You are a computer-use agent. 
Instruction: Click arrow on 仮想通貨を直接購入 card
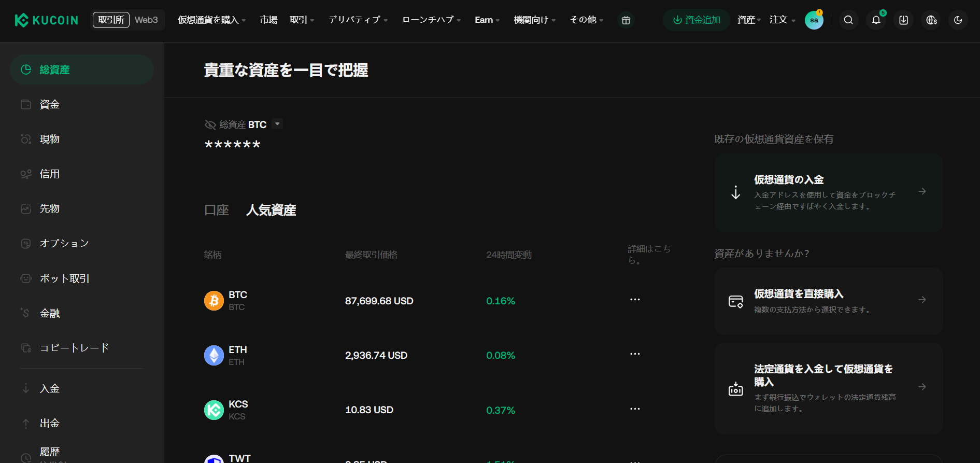click(x=922, y=300)
